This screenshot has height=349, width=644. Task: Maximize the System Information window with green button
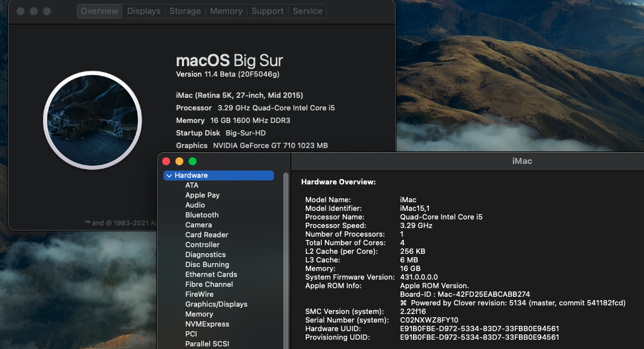pyautogui.click(x=193, y=161)
